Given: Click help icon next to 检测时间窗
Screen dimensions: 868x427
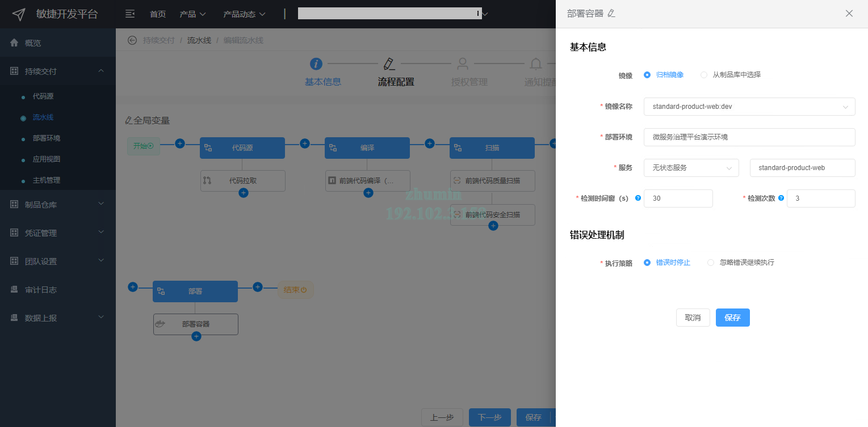Looking at the screenshot, I should pyautogui.click(x=638, y=198).
